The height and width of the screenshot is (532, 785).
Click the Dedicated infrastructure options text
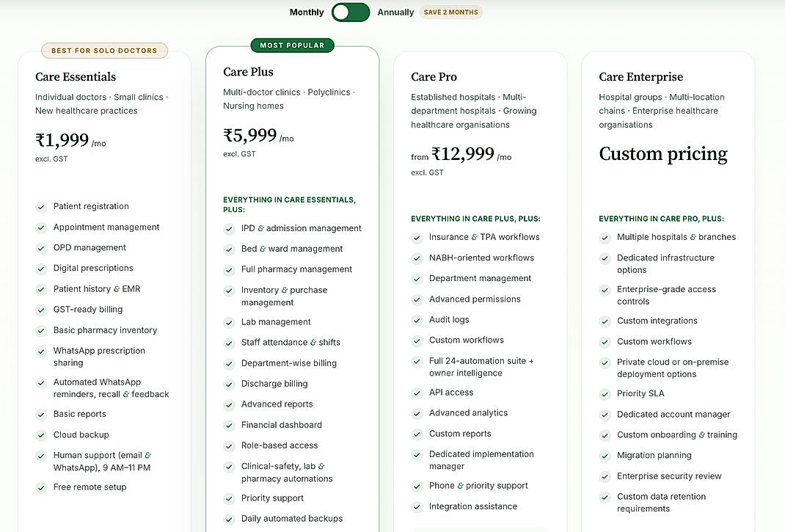click(x=665, y=263)
